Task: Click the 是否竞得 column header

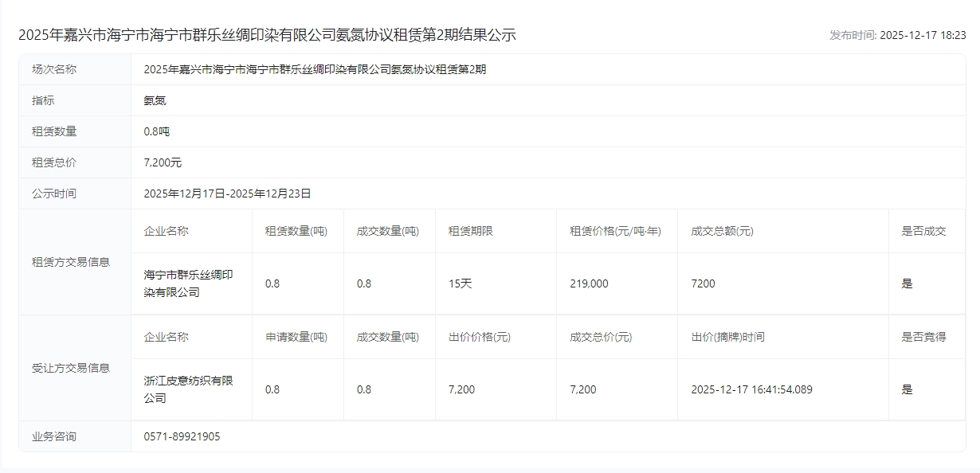Action: (923, 337)
